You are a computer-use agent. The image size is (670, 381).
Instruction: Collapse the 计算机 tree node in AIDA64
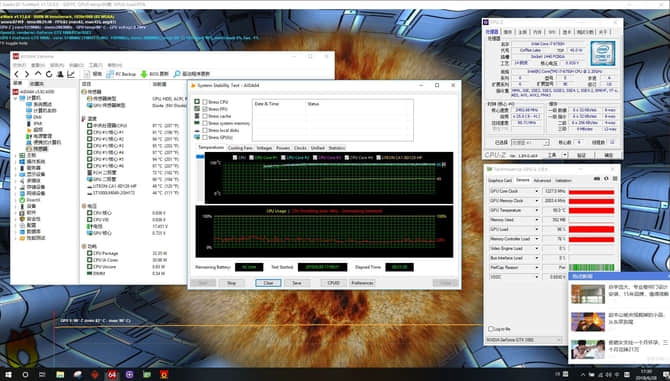tap(16, 98)
